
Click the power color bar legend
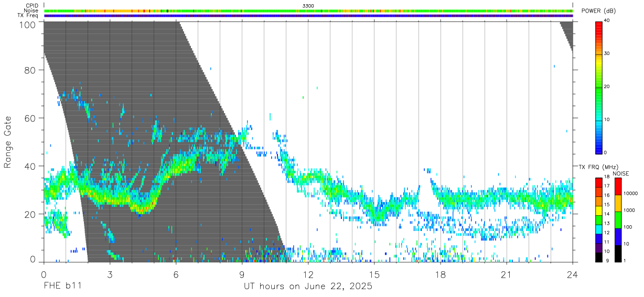(599, 87)
